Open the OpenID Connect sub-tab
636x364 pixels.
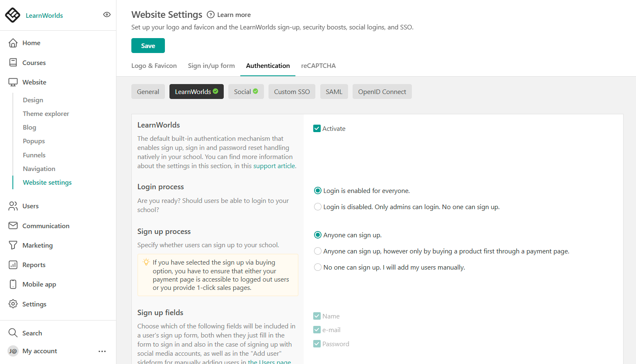382,92
